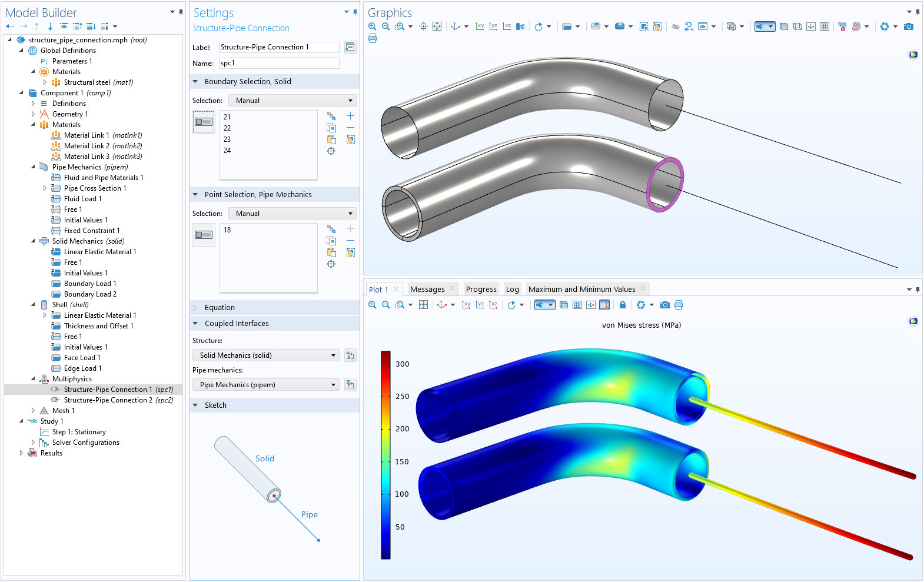This screenshot has width=924, height=582.
Task: Take a Graphics window snapshot with camera icon
Action: pyautogui.click(x=909, y=26)
